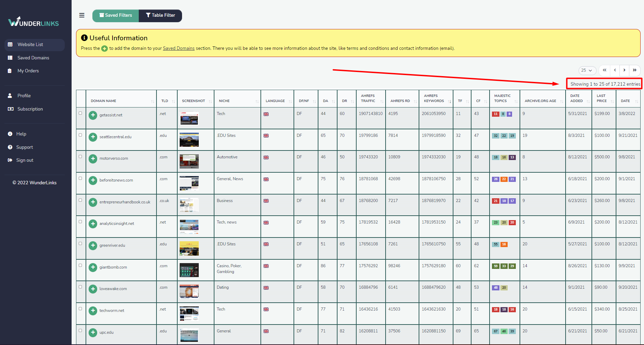Add entrepreneurhandbook.co.uk to saved domains
644x345 pixels.
click(93, 202)
